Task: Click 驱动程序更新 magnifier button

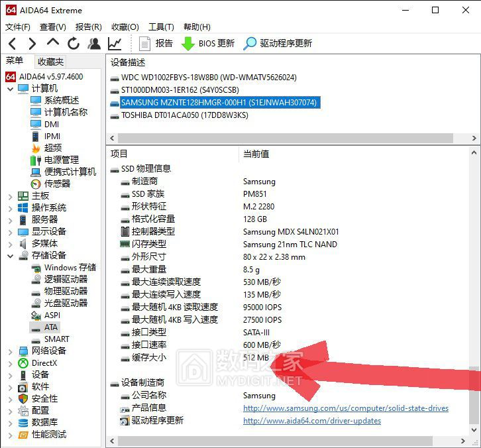Action: (278, 44)
